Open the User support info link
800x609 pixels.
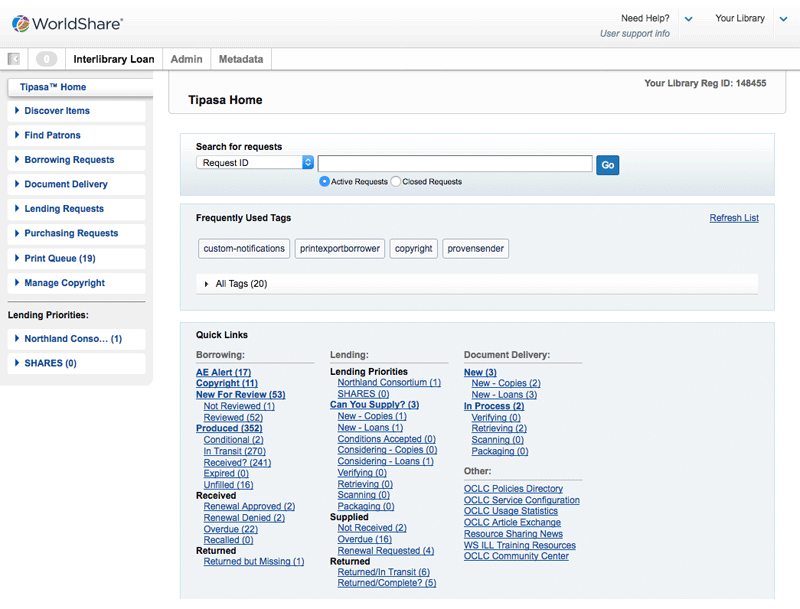(634, 34)
